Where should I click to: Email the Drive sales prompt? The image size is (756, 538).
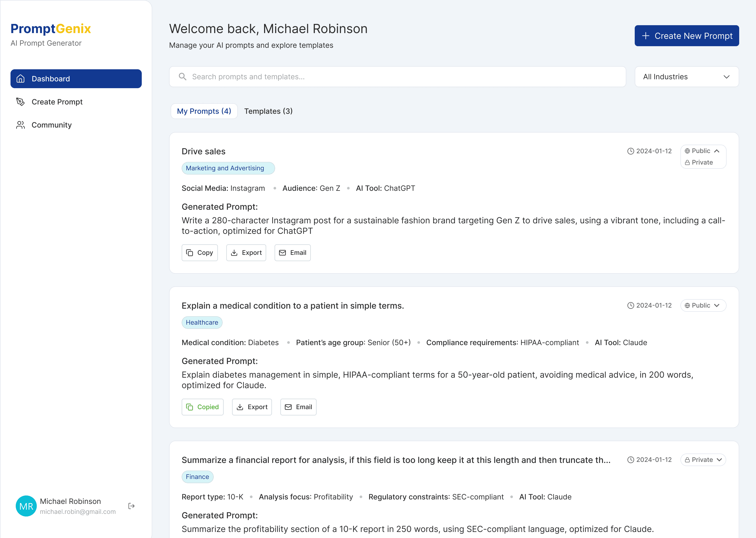pos(292,252)
